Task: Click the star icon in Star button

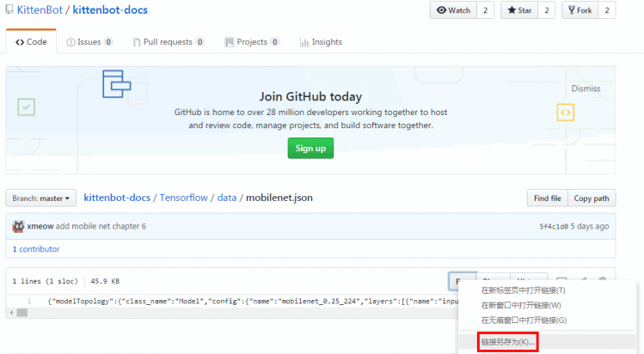Action: coord(512,10)
